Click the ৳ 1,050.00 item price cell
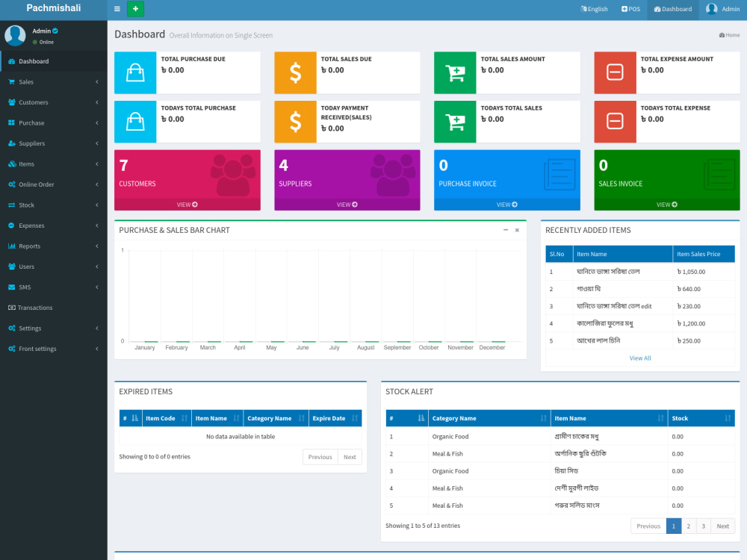Image resolution: width=747 pixels, height=560 pixels. click(x=704, y=272)
